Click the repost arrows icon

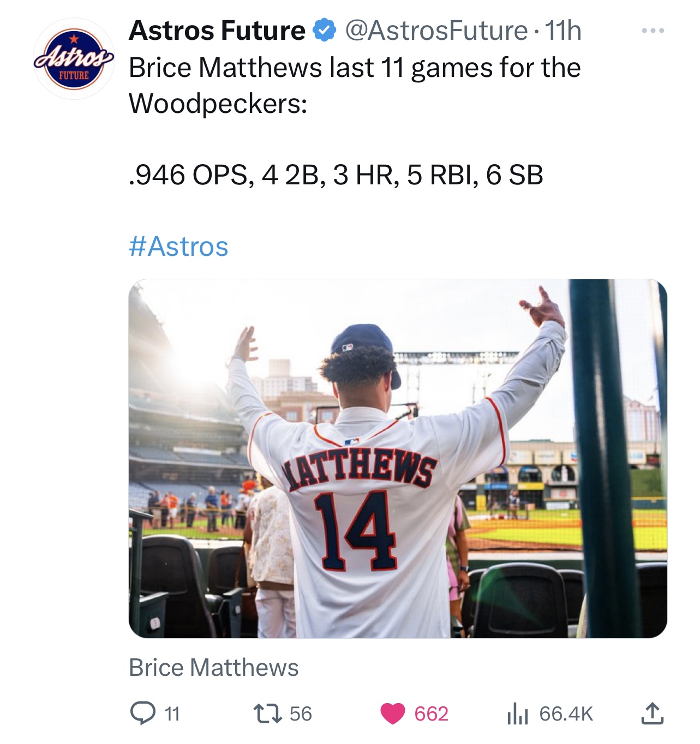pyautogui.click(x=267, y=713)
